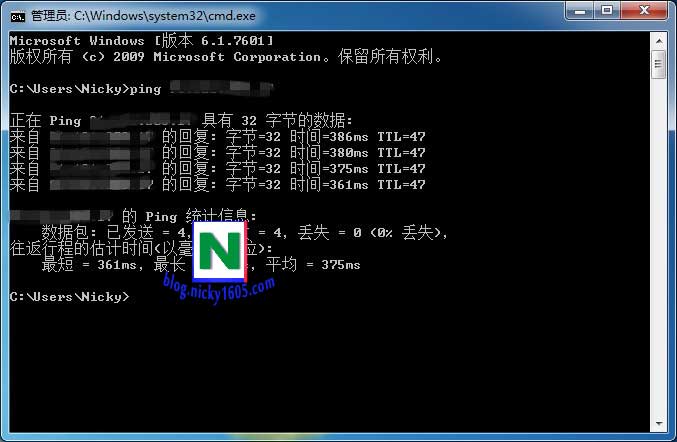Image resolution: width=677 pixels, height=442 pixels.
Task: Grab the vertical scrollbar thumb
Action: point(659,64)
